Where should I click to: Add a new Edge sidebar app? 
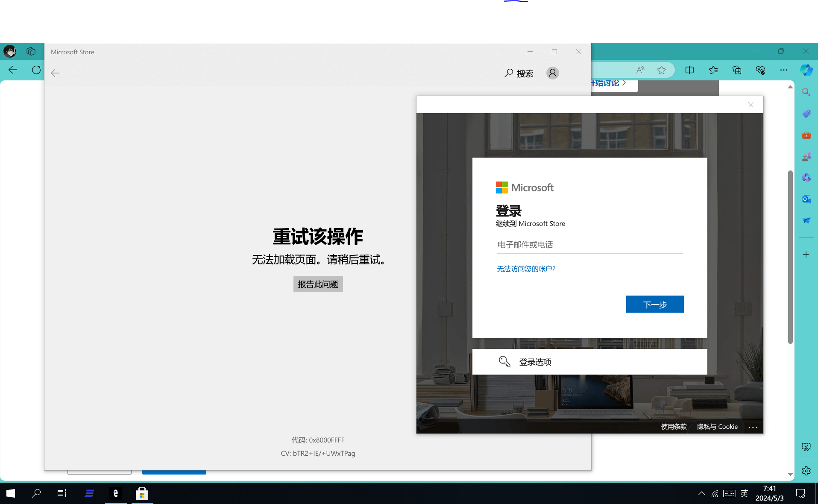[806, 255]
